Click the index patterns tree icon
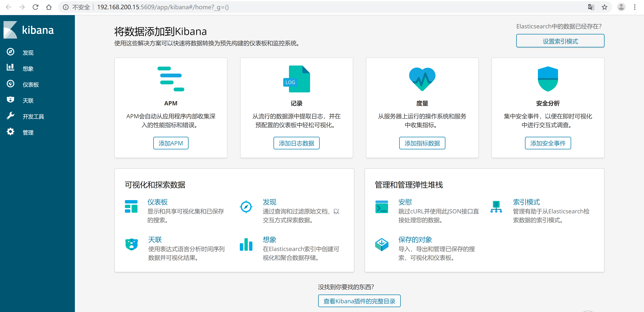This screenshot has height=312, width=644. [496, 207]
